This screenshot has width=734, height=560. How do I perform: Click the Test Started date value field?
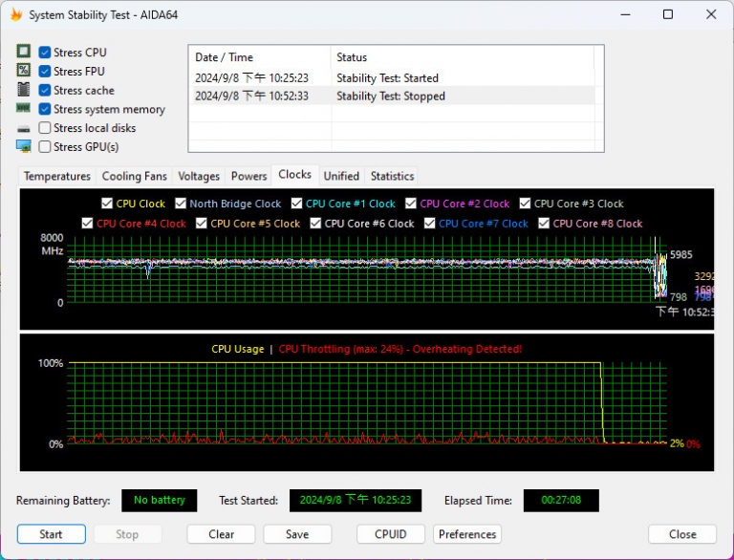click(x=356, y=500)
